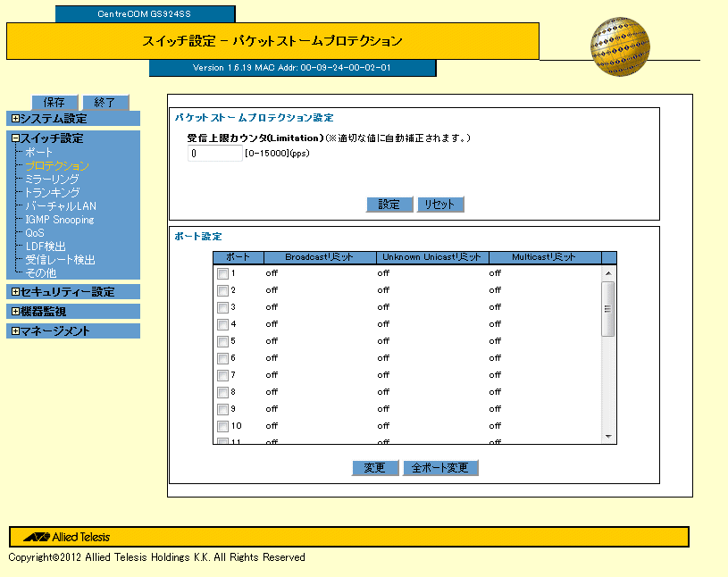The width and height of the screenshot is (728, 577).
Task: Check the port 1 checkbox
Action: (222, 274)
